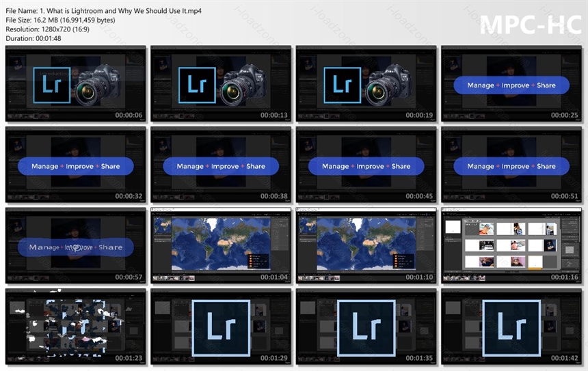The width and height of the screenshot is (588, 371).
Task: Click the frame marked 00:00:51
Action: point(511,165)
